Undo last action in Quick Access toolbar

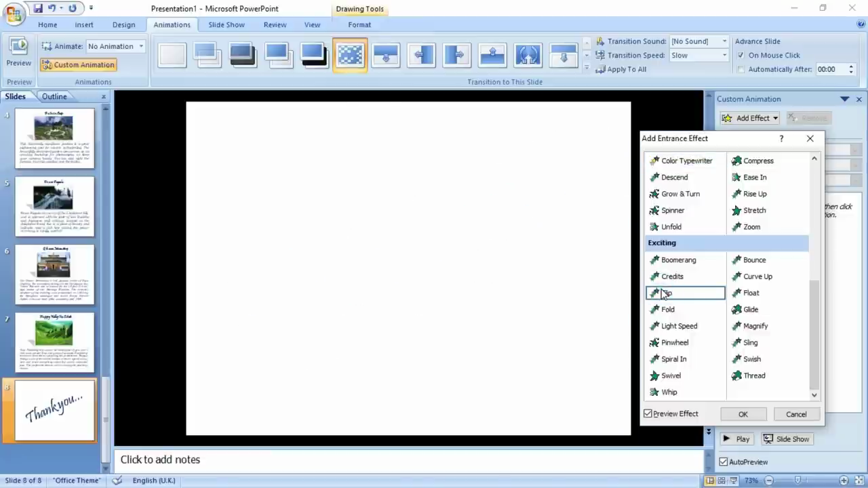click(x=52, y=9)
